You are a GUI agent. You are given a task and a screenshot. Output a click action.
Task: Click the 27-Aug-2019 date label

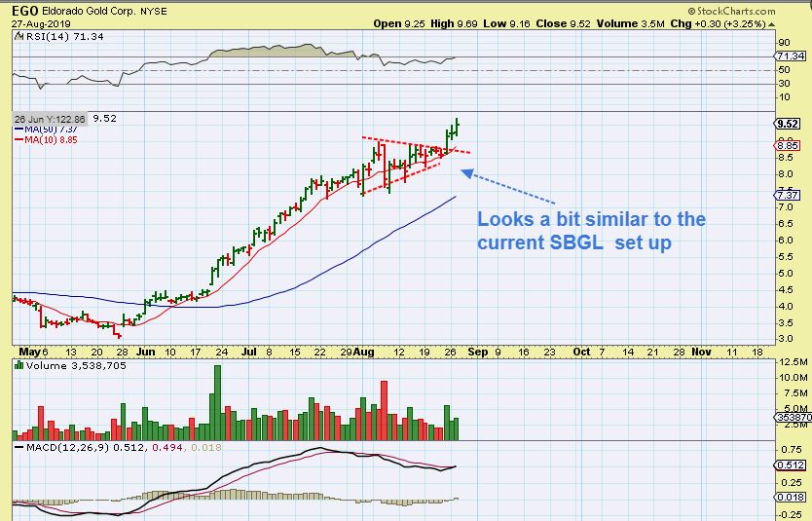(x=42, y=23)
